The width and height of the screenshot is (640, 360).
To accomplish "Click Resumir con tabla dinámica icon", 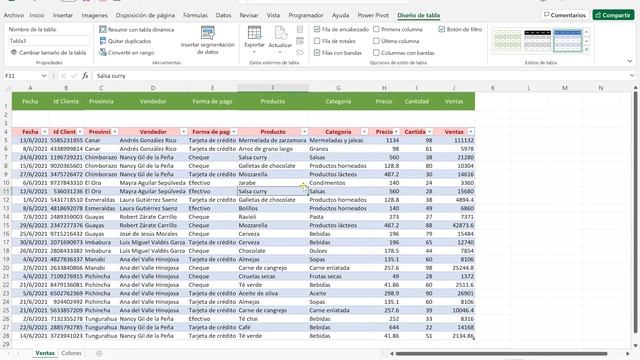I will tap(103, 29).
